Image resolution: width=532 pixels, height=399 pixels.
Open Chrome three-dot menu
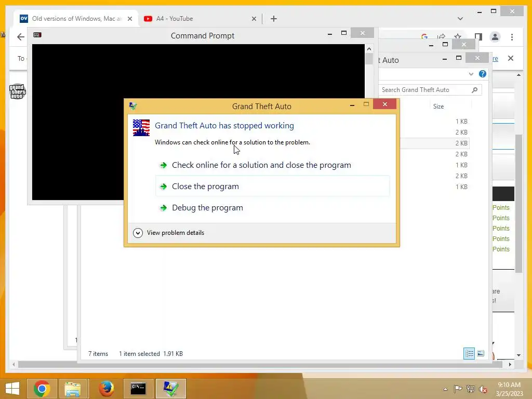click(512, 37)
